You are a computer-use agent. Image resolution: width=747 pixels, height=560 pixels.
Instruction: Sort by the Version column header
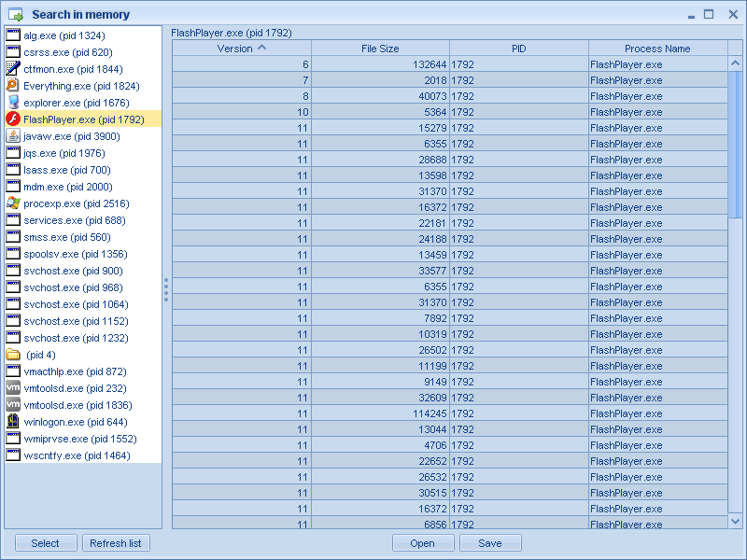[242, 49]
